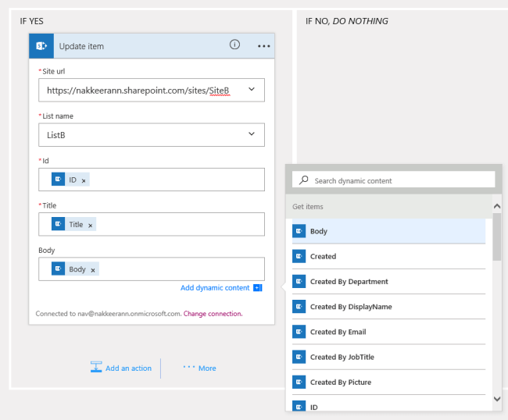Expand the List name dropdown
The width and height of the screenshot is (508, 420).
coord(252,134)
